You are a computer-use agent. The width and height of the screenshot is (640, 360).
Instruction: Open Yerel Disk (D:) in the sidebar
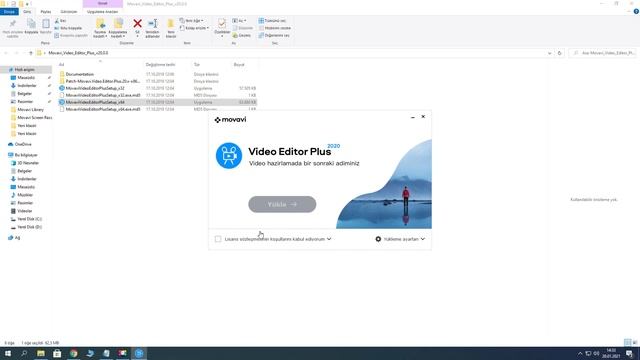point(29,227)
